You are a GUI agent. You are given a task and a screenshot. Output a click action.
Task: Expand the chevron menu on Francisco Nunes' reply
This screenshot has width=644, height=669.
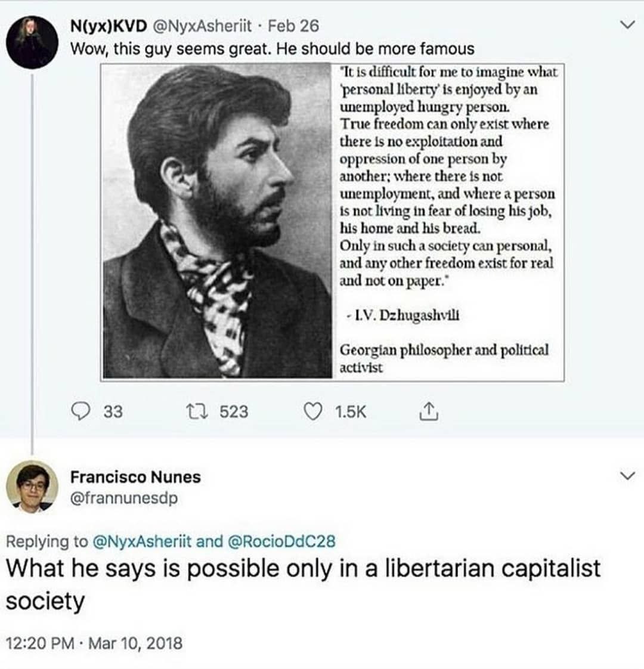coord(627,475)
